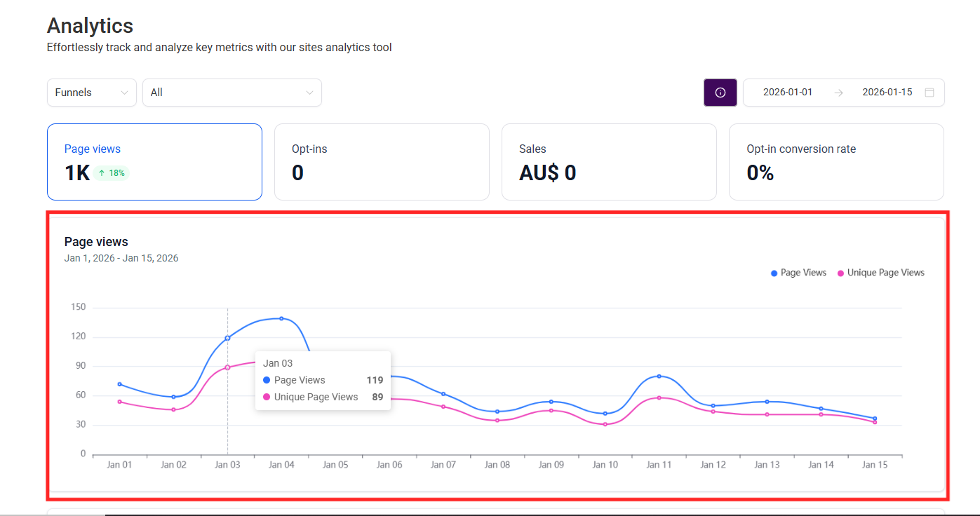Select the Opt-ins metric card

381,162
